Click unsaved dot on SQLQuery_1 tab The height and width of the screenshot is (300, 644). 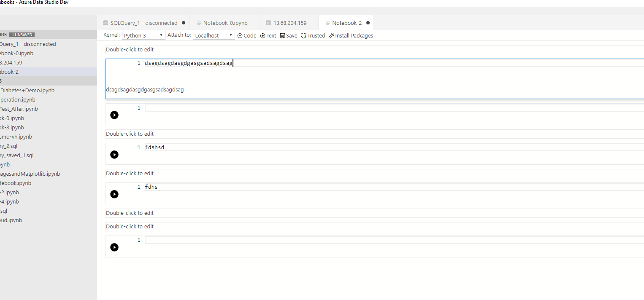184,23
